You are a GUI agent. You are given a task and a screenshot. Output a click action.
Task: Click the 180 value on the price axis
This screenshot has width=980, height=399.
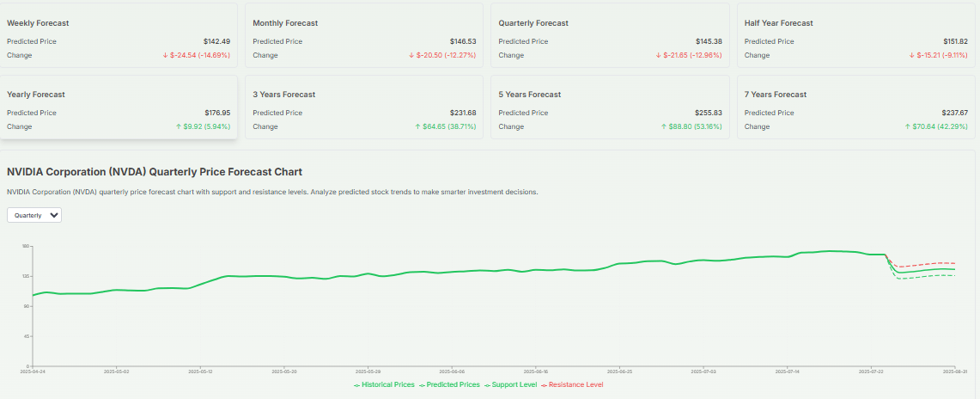pos(27,247)
